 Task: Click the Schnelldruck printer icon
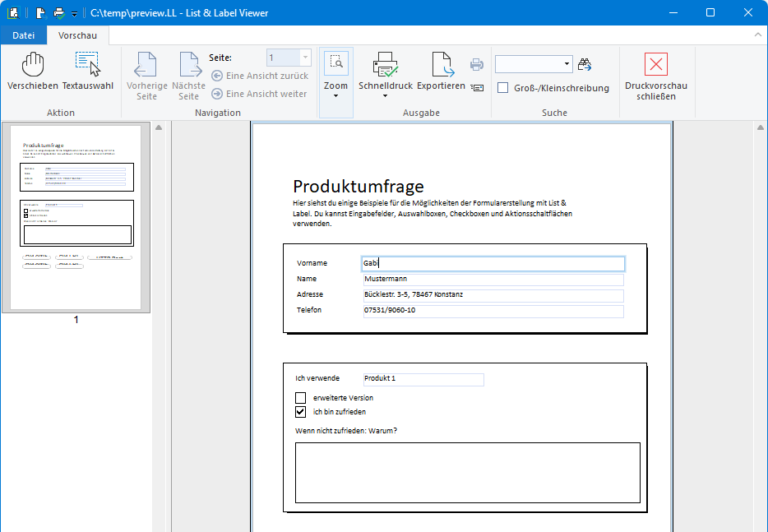(x=385, y=64)
